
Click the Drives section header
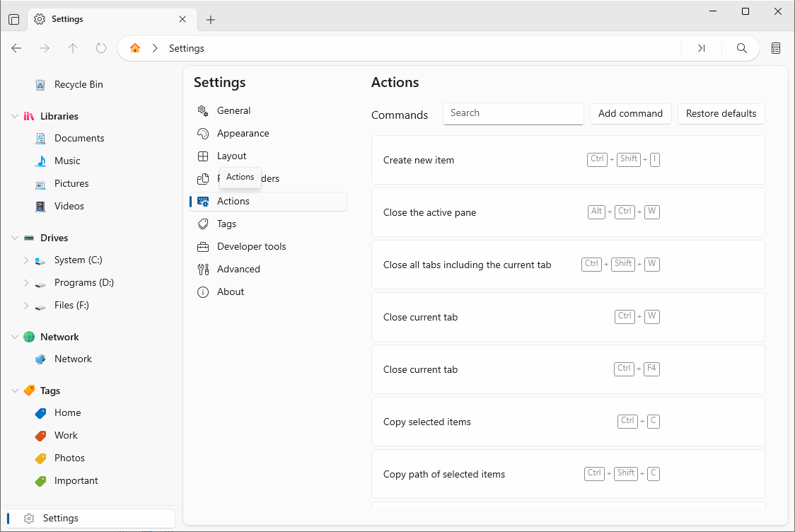[x=54, y=238]
